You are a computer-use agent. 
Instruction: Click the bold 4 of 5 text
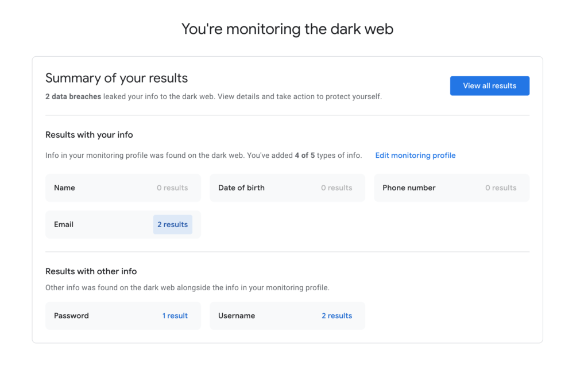point(305,155)
